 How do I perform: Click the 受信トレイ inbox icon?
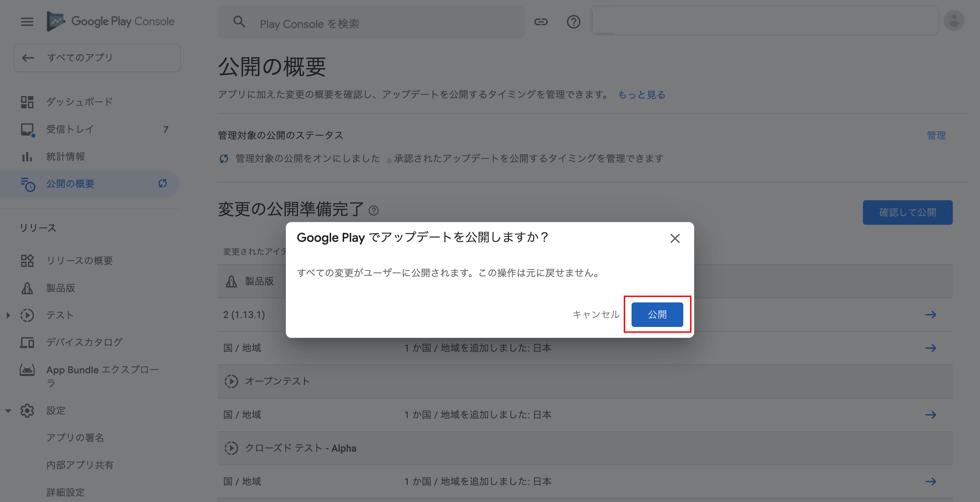pyautogui.click(x=27, y=129)
